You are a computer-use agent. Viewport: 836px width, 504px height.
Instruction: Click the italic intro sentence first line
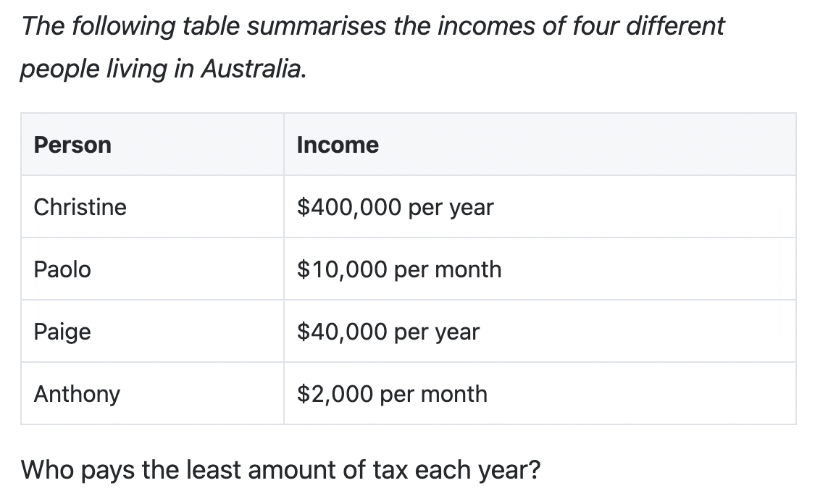372,26
